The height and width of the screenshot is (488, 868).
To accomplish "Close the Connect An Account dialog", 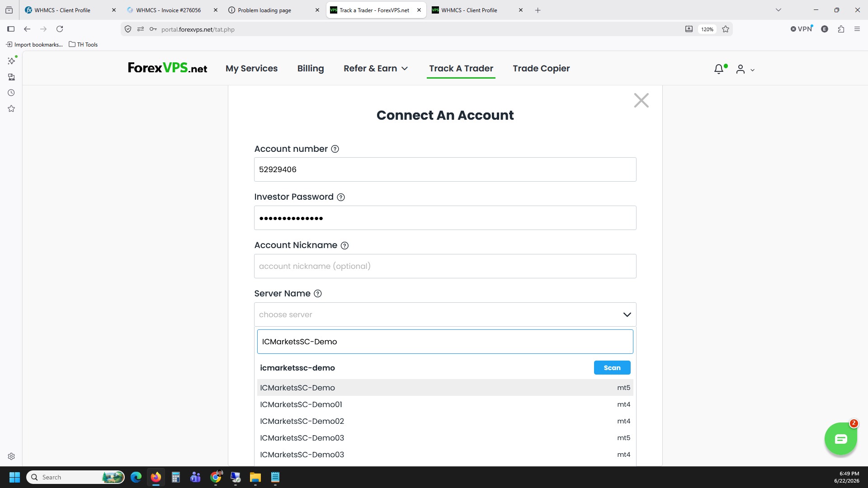I will pyautogui.click(x=641, y=100).
